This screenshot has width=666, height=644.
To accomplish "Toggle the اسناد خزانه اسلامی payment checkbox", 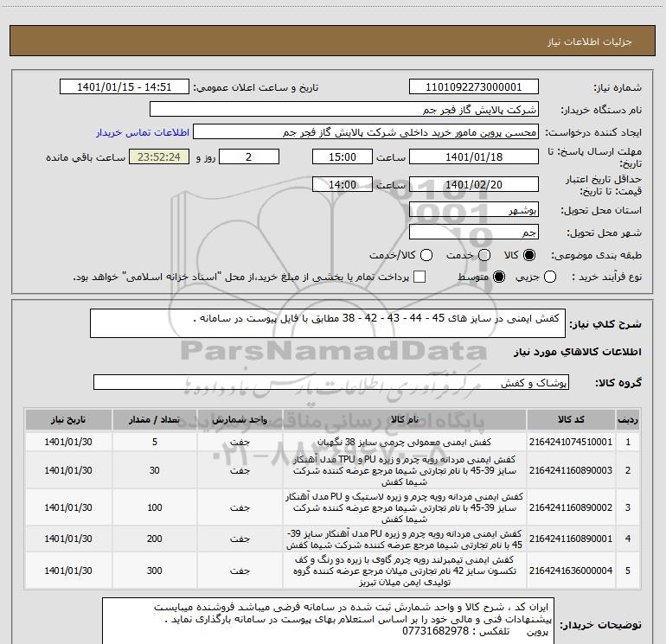I will tap(419, 277).
